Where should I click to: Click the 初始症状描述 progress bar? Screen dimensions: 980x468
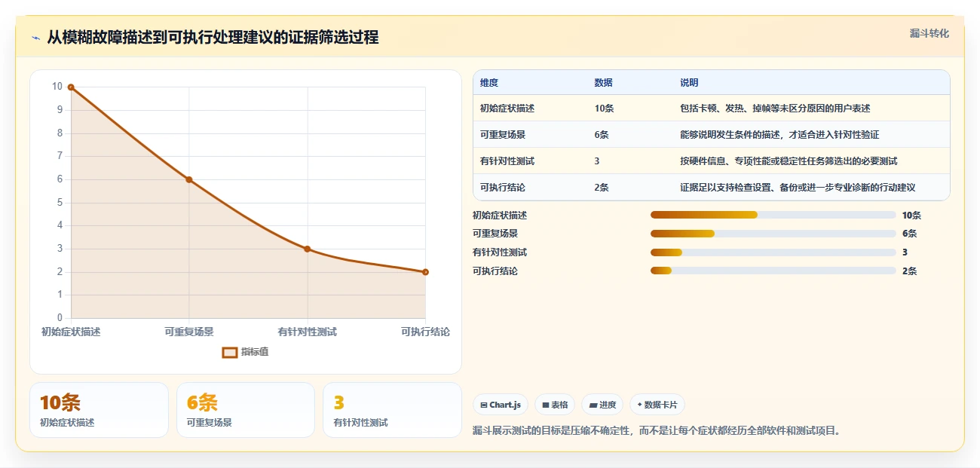[x=773, y=216]
